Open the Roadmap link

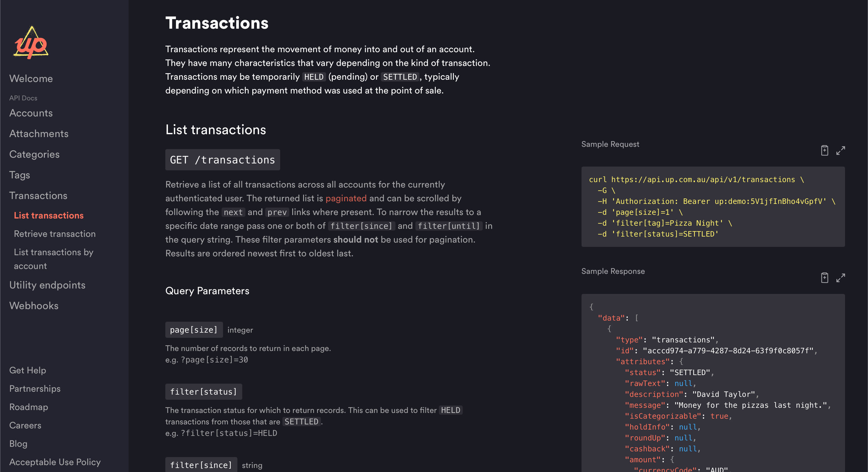tap(29, 407)
